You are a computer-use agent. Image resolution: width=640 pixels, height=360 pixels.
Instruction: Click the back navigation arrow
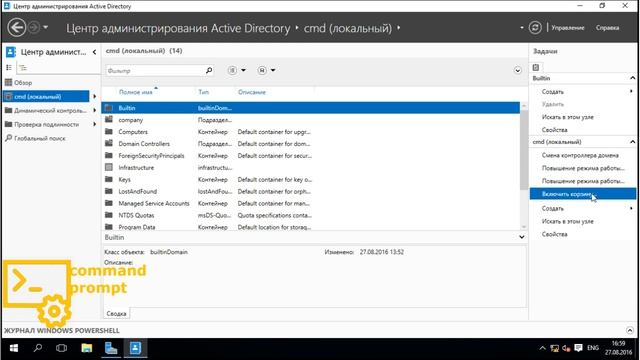pos(16,28)
